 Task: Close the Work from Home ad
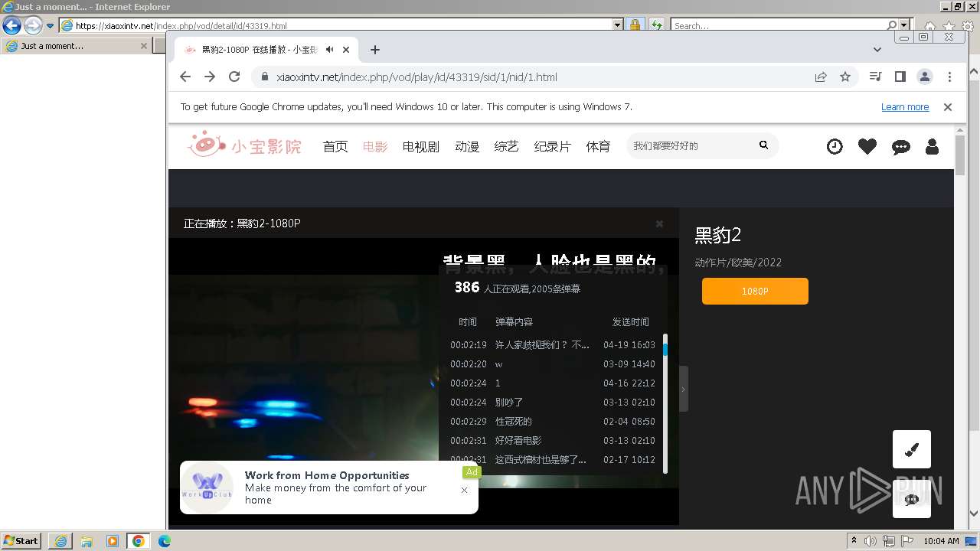click(x=464, y=490)
